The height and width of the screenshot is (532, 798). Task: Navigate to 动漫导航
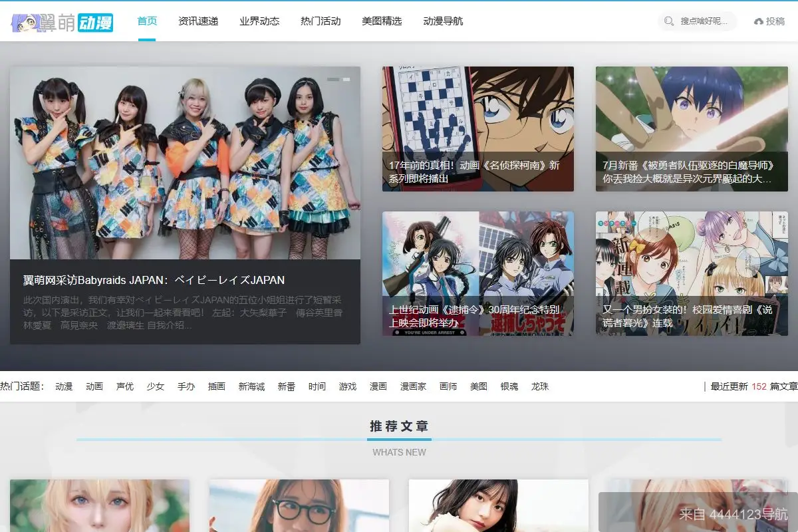pyautogui.click(x=444, y=21)
